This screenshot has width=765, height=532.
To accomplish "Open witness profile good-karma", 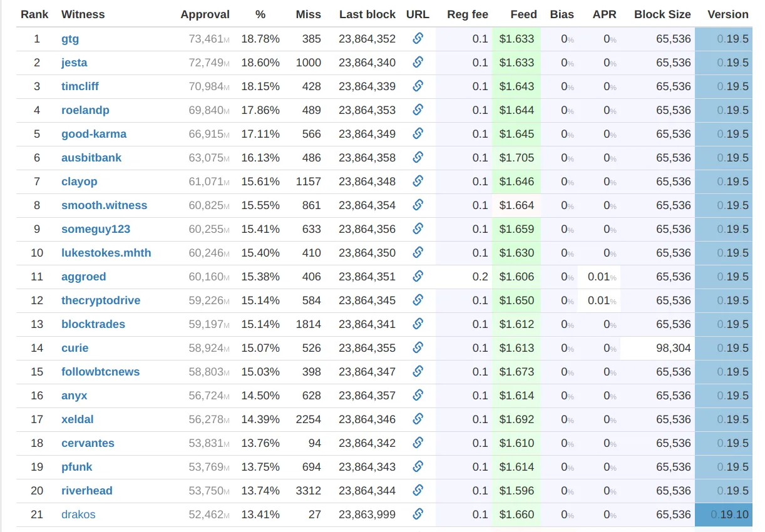I will (94, 134).
